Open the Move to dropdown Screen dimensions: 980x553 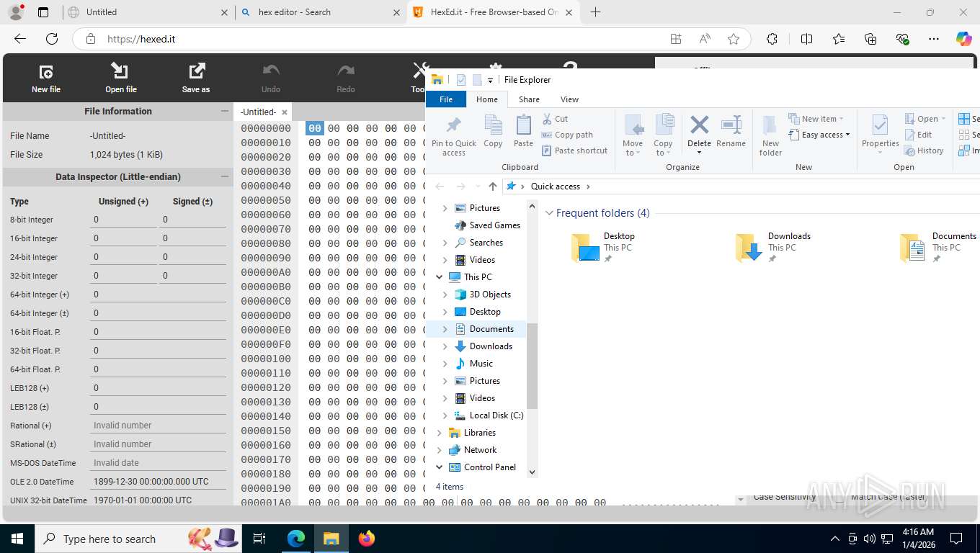[x=633, y=135]
